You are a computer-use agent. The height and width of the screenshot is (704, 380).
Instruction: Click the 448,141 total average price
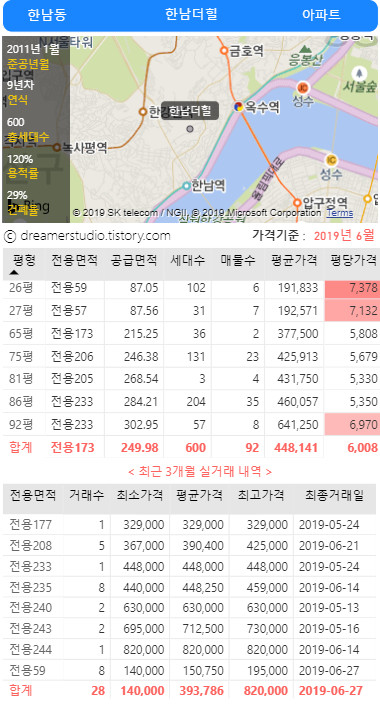click(x=297, y=448)
